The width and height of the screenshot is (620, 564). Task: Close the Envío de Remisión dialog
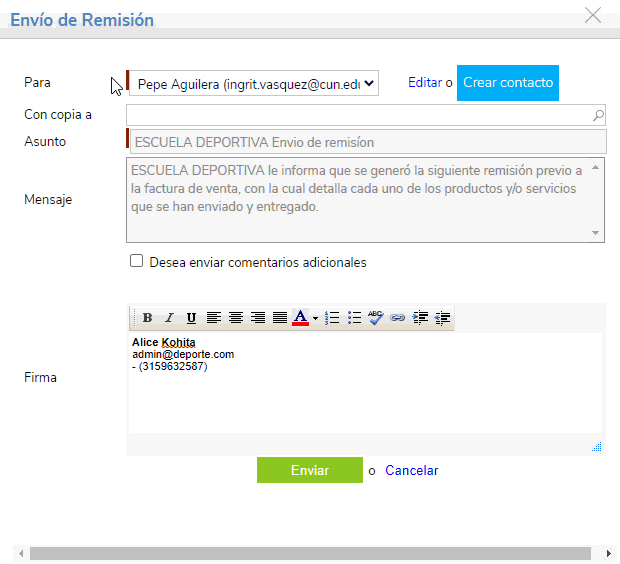tap(593, 15)
